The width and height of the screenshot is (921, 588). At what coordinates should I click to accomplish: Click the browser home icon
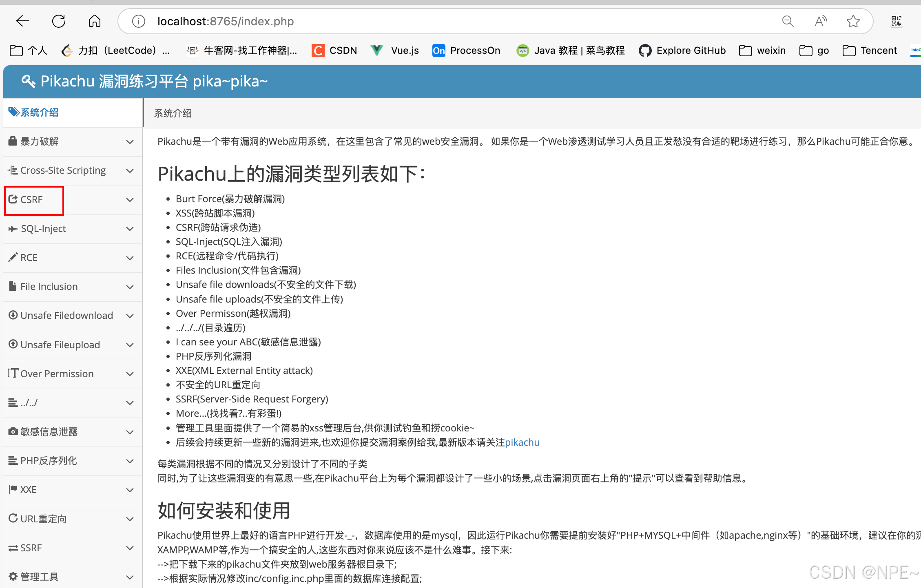[95, 21]
